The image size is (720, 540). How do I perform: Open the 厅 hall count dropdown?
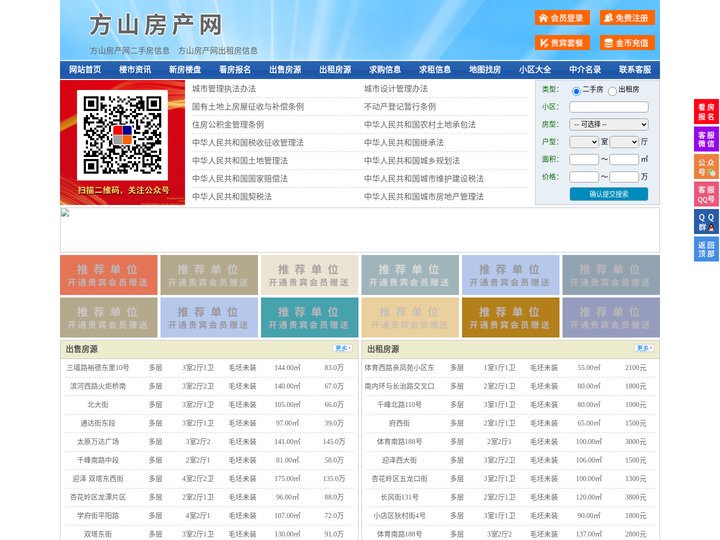(624, 142)
